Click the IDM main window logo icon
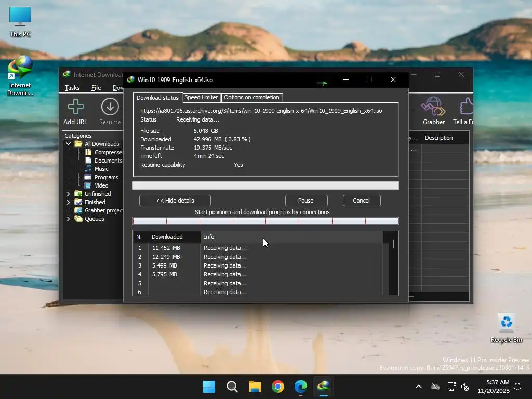The height and width of the screenshot is (399, 532). tap(67, 74)
